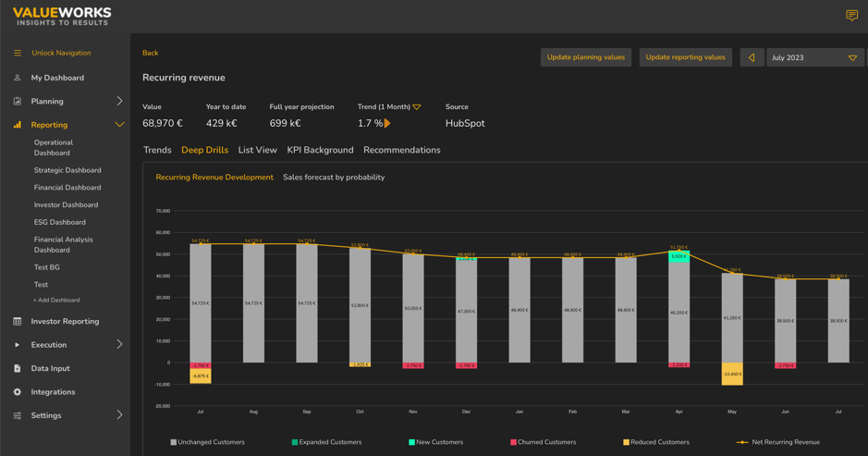Open the chat messages icon
Image resolution: width=868 pixels, height=456 pixels.
[x=851, y=16]
